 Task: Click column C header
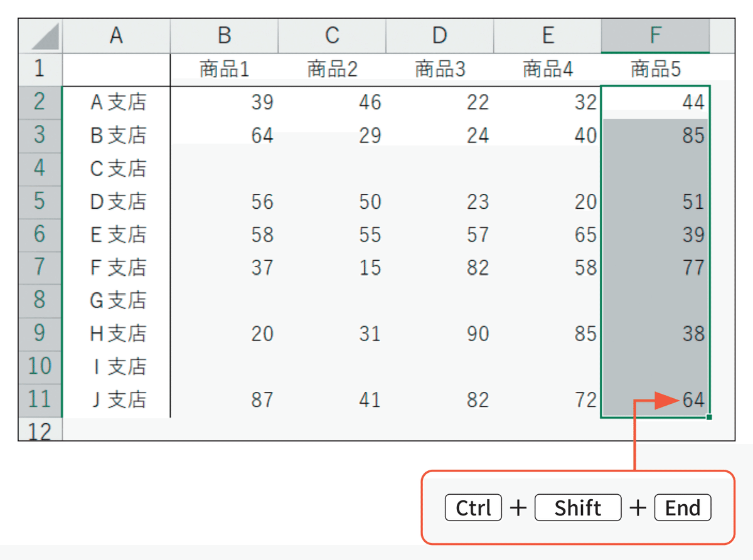click(332, 36)
